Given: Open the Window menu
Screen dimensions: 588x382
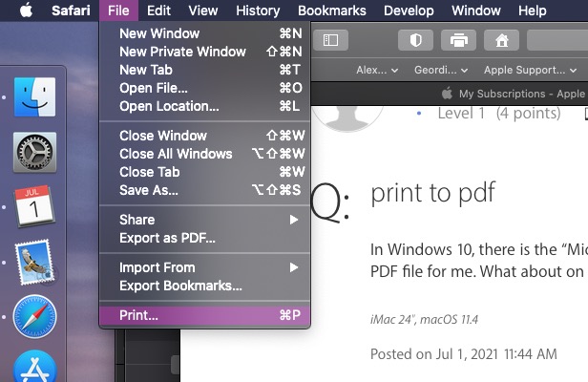Looking at the screenshot, I should click(476, 11).
